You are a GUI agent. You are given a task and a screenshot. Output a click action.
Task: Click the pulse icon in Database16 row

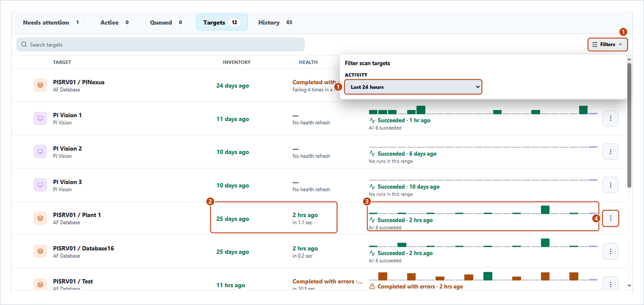tap(372, 253)
